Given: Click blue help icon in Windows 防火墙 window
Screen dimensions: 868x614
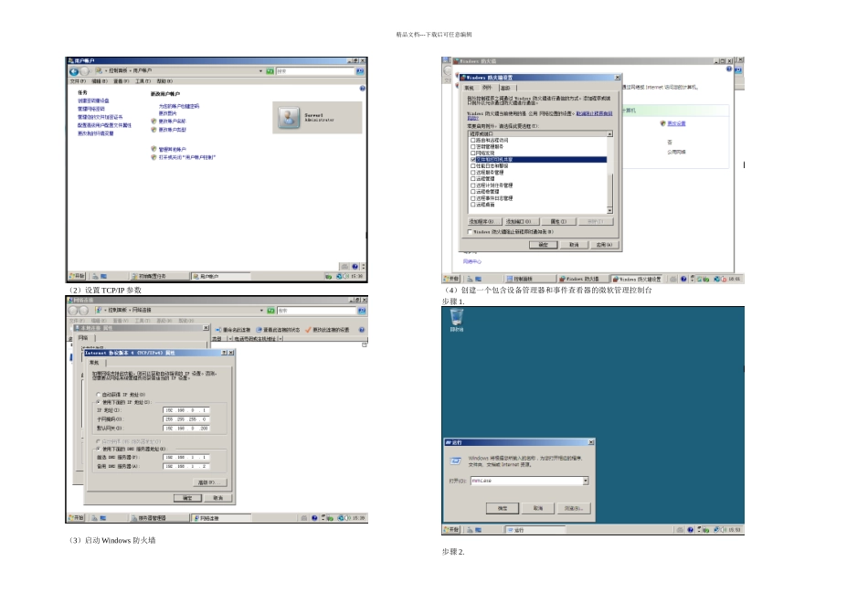Looking at the screenshot, I should pyautogui.click(x=729, y=69).
